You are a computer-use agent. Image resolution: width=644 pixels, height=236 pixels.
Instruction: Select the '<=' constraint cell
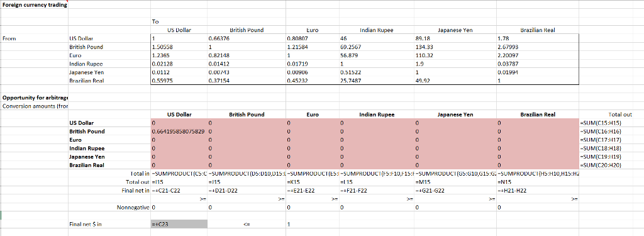(247, 224)
